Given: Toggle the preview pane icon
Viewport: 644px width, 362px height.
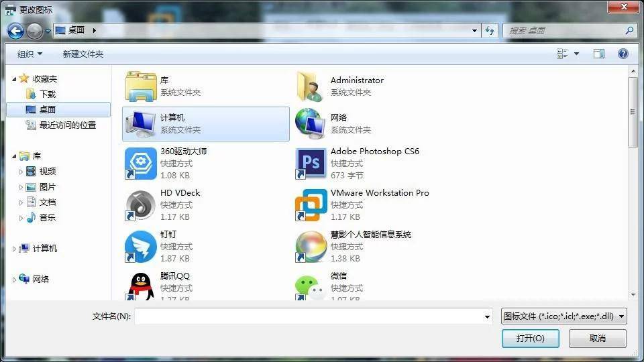Looking at the screenshot, I should (599, 54).
